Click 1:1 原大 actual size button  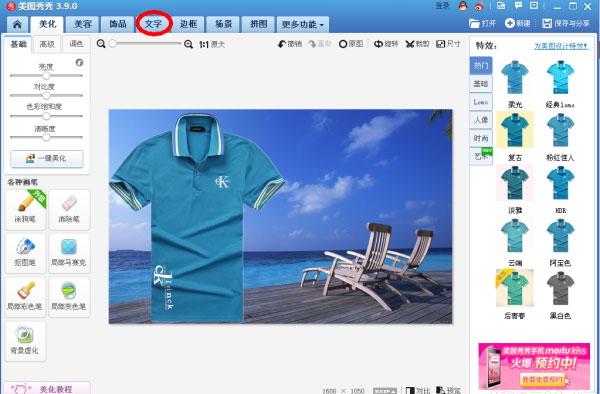coord(212,44)
